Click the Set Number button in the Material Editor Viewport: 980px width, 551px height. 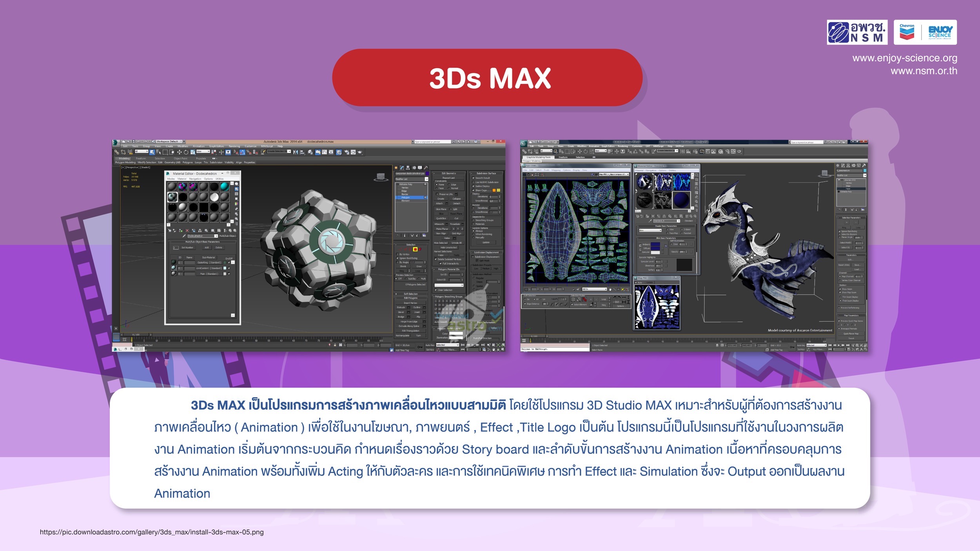tap(187, 248)
